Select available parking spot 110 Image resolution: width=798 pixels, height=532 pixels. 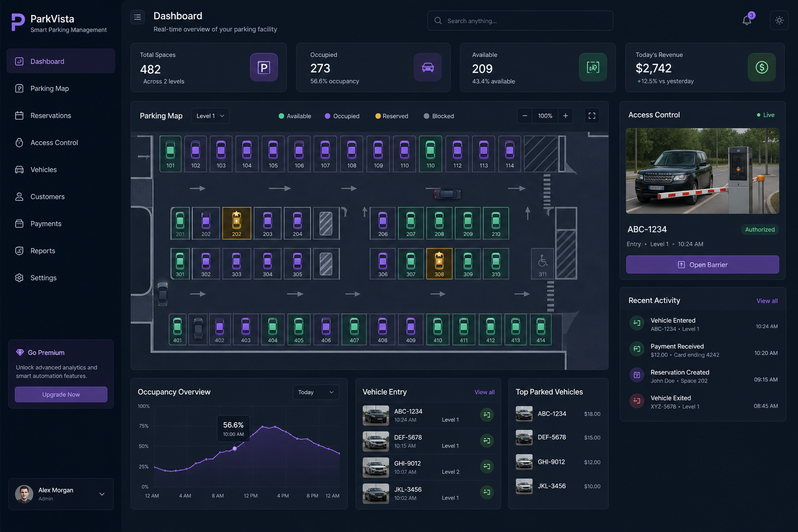[x=431, y=154]
